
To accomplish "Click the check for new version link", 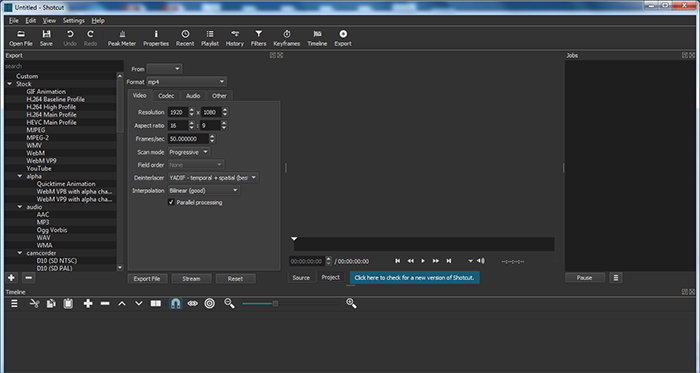I will (x=414, y=278).
